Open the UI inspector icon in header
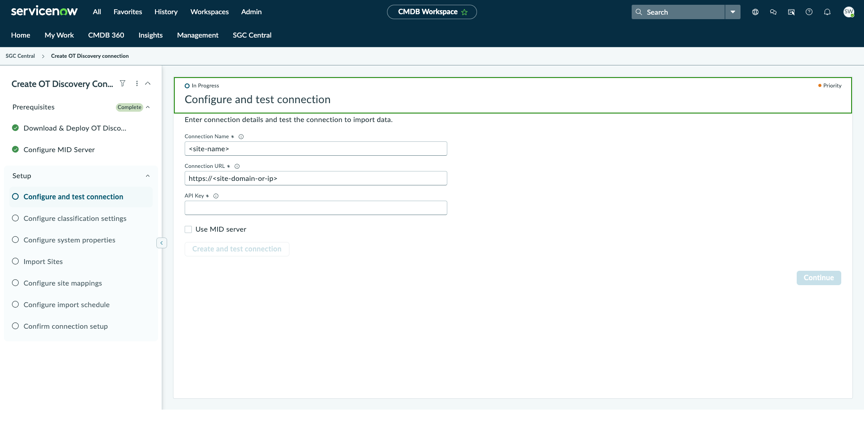This screenshot has height=431, width=864. (x=791, y=12)
